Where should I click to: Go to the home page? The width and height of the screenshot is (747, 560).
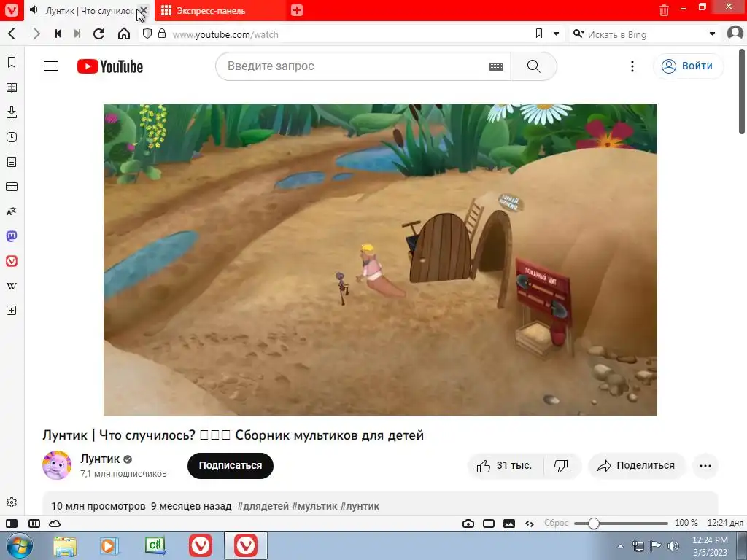[124, 34]
